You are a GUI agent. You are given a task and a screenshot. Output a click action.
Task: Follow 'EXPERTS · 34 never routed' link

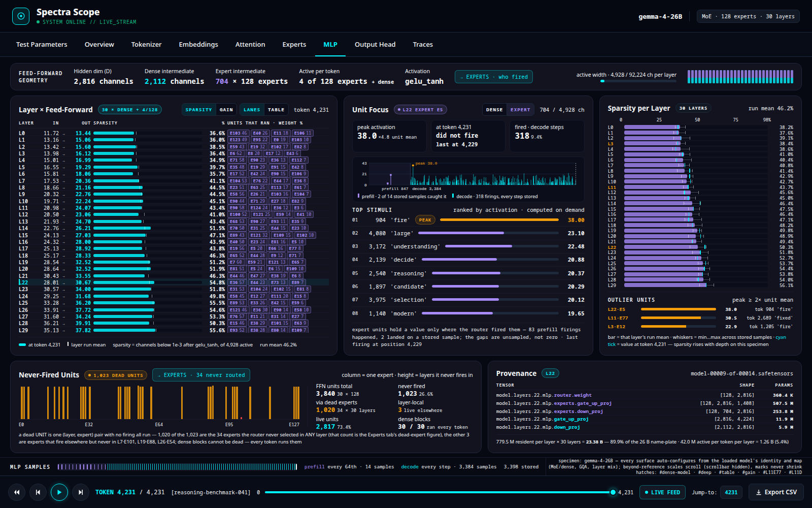pyautogui.click(x=201, y=375)
